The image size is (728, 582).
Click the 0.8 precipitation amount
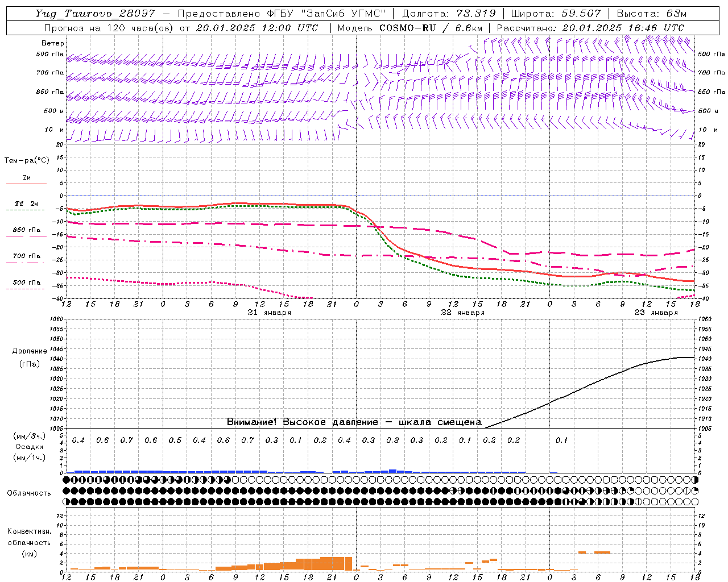[x=392, y=440]
